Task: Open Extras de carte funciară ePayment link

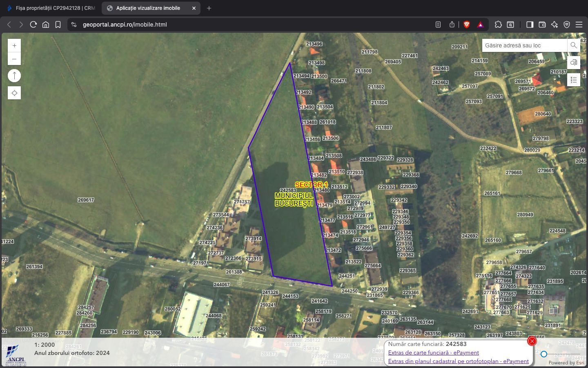Action: tap(433, 352)
